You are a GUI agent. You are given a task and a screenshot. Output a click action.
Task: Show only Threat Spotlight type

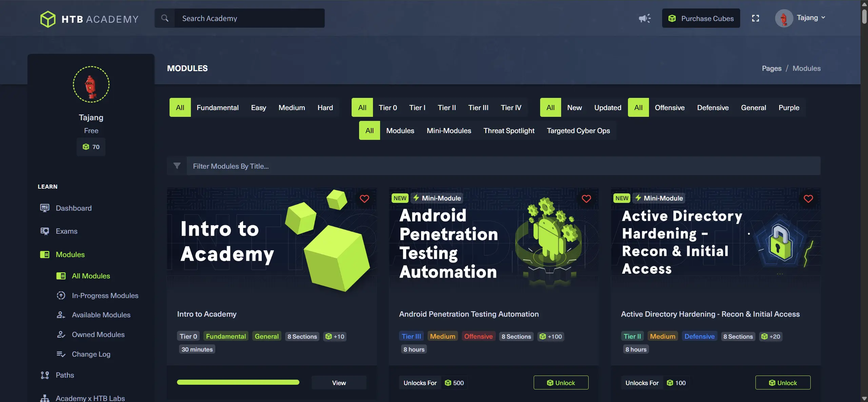click(509, 130)
